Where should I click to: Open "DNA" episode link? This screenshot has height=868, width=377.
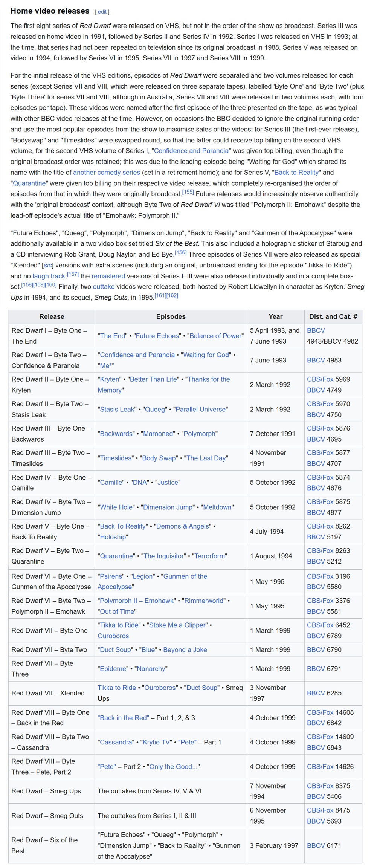pyautogui.click(x=140, y=483)
